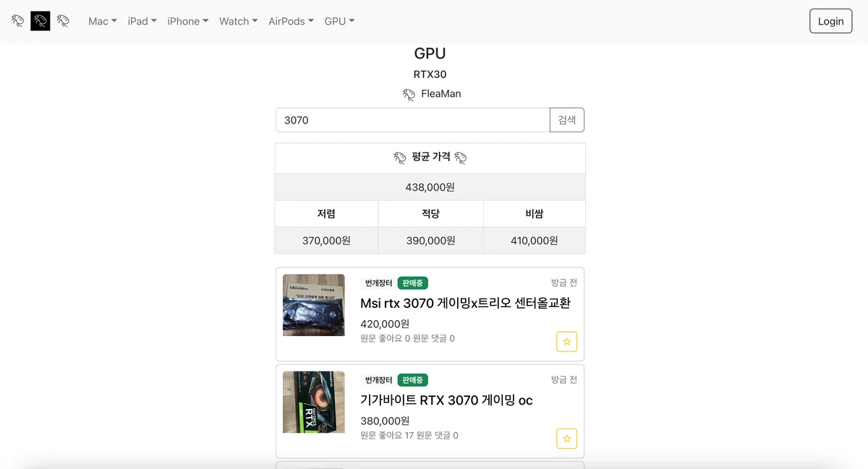Screen dimensions: 868x469
Task: Click the 410,000원 expensive price cell
Action: (x=535, y=241)
